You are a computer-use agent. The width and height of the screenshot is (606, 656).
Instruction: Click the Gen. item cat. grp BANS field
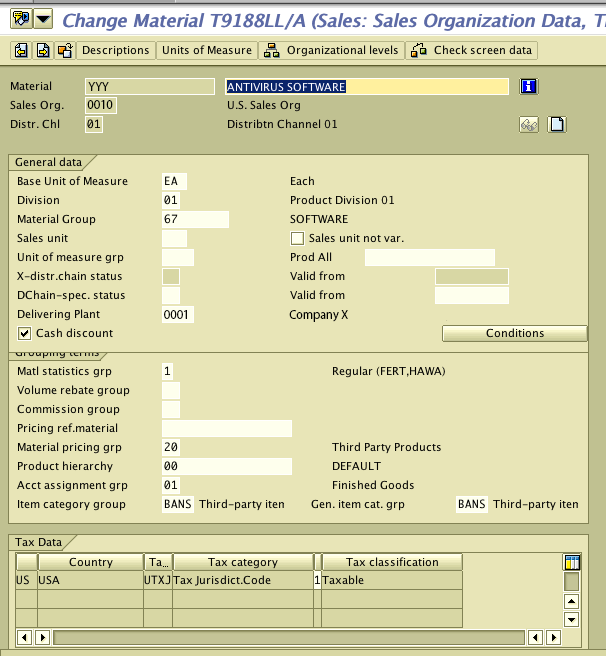pos(472,504)
